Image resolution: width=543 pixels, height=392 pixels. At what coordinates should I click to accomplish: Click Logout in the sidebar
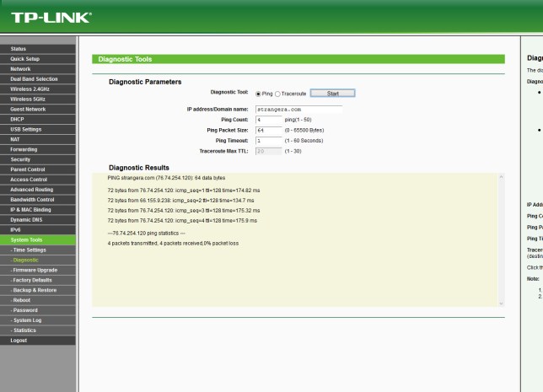(19, 341)
